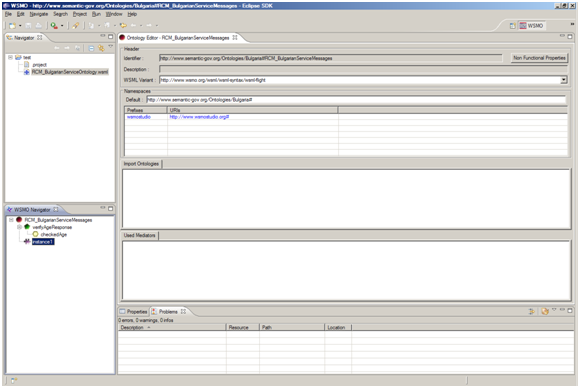Click the New wizard toolbar icon
Image resolution: width=580 pixels, height=388 pixels.
[13, 26]
